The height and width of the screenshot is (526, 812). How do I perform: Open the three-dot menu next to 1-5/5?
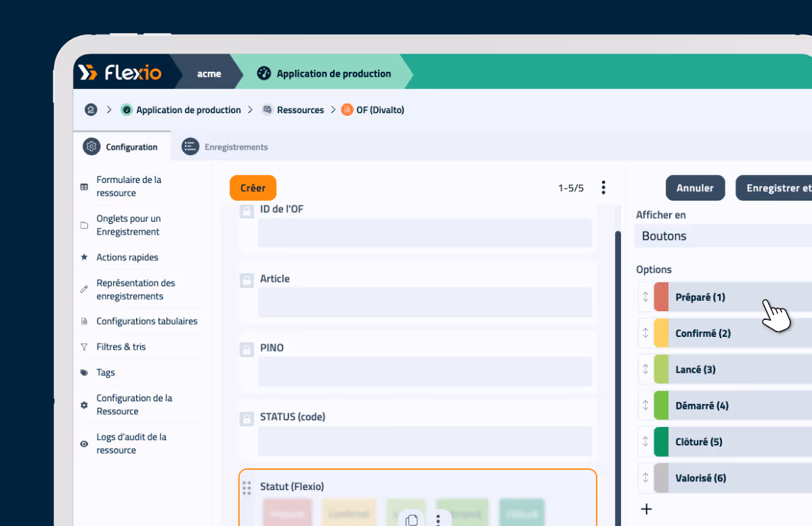[x=603, y=188]
